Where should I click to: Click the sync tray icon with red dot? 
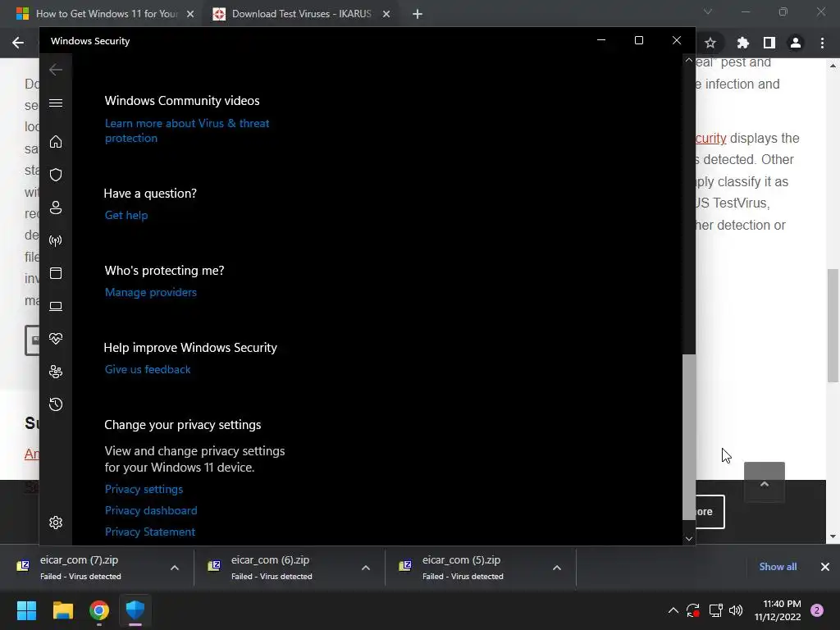[692, 610]
